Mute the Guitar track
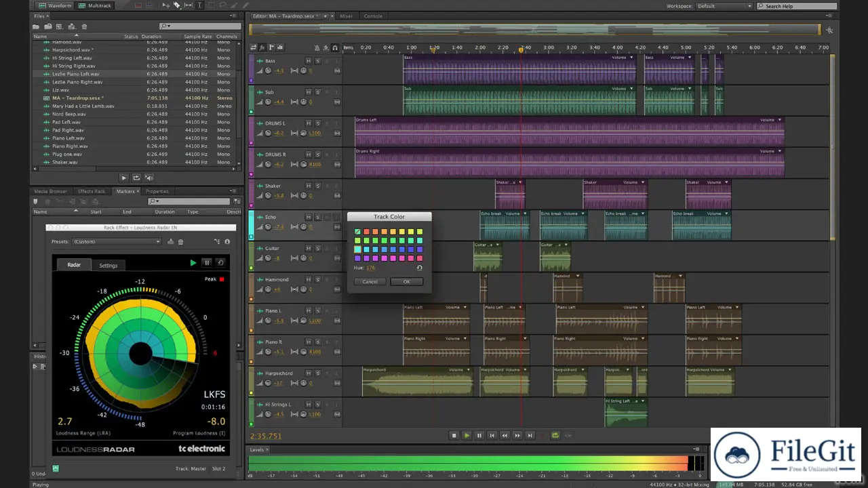This screenshot has width=868, height=488. point(309,248)
